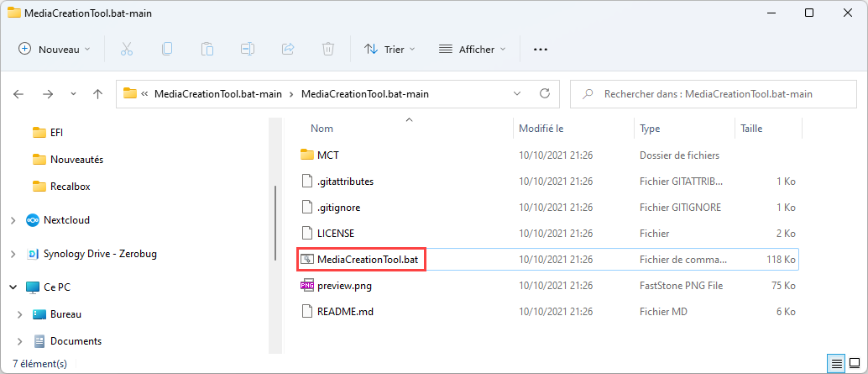
Task: Click the Paste clipboard icon
Action: coord(207,49)
